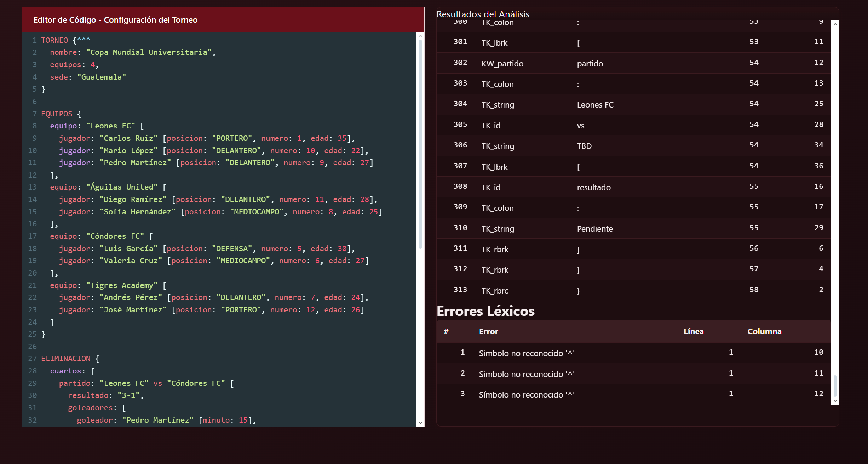The width and height of the screenshot is (868, 464).
Task: Click line number 13 in the gutter
Action: coord(32,187)
